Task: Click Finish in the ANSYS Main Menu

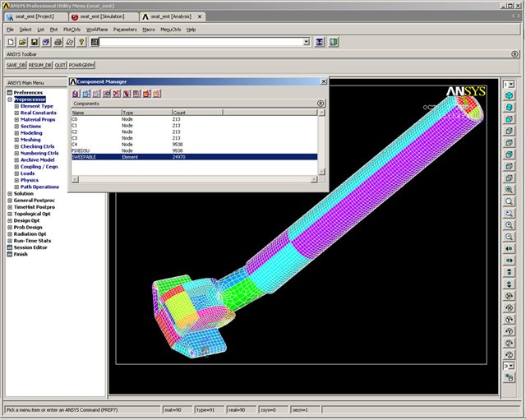Action: coord(21,254)
